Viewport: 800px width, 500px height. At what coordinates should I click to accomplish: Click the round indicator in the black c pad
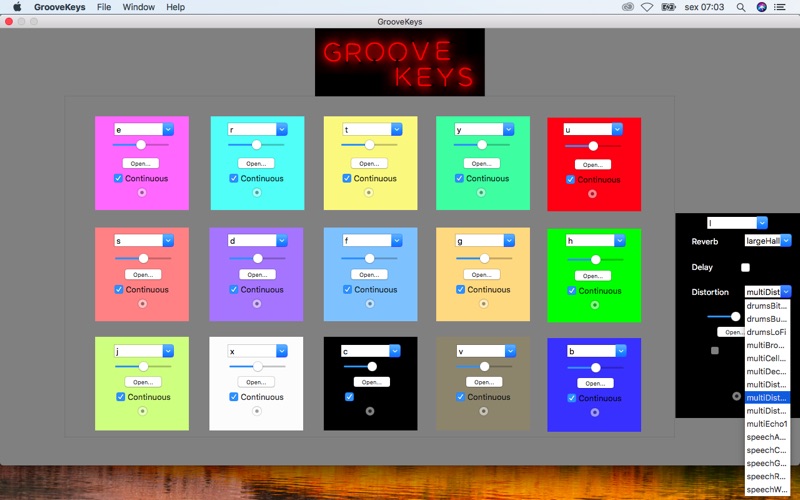[370, 411]
